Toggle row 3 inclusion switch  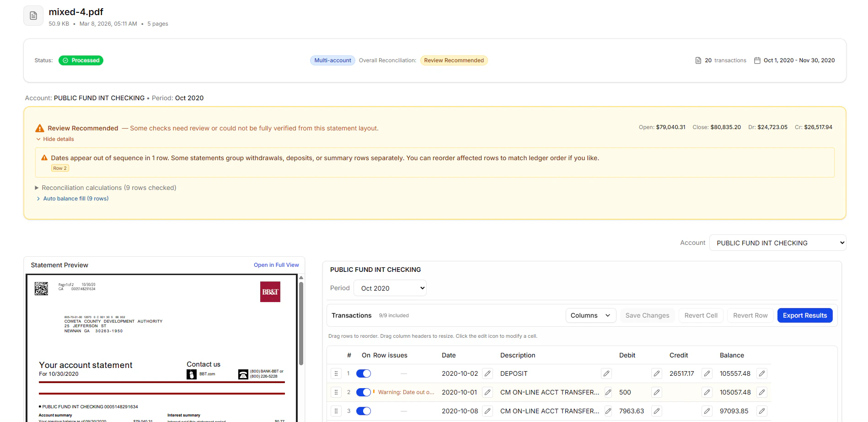point(364,411)
